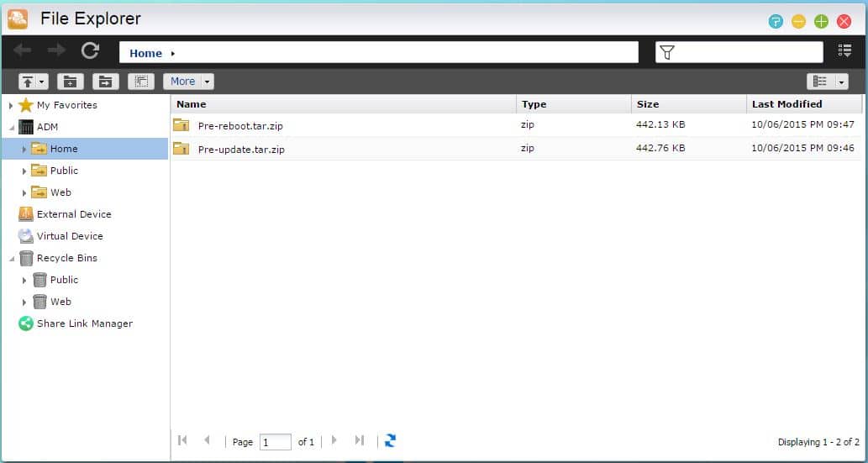Click the reload icon in pagination bar
Viewport: 868px width, 463px height.
390,440
